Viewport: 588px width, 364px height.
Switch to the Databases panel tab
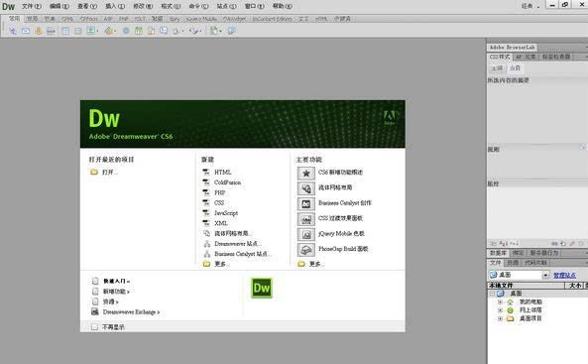pyautogui.click(x=499, y=253)
